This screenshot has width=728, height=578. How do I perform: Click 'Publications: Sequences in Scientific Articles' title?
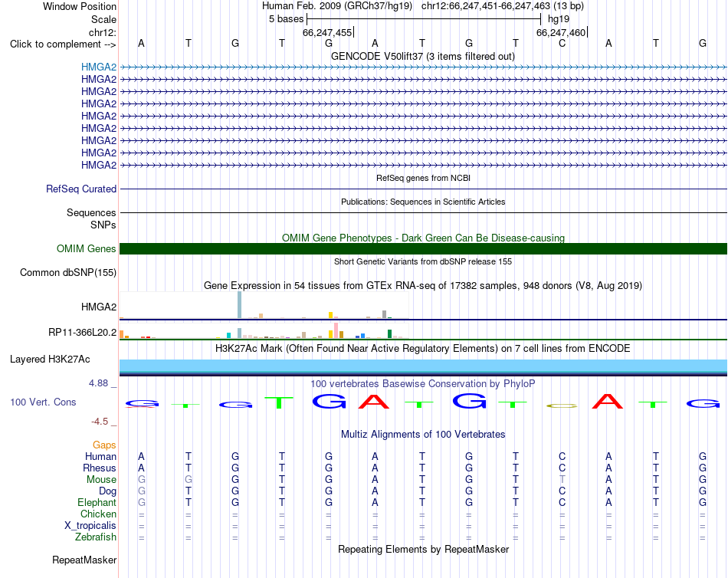point(423,202)
